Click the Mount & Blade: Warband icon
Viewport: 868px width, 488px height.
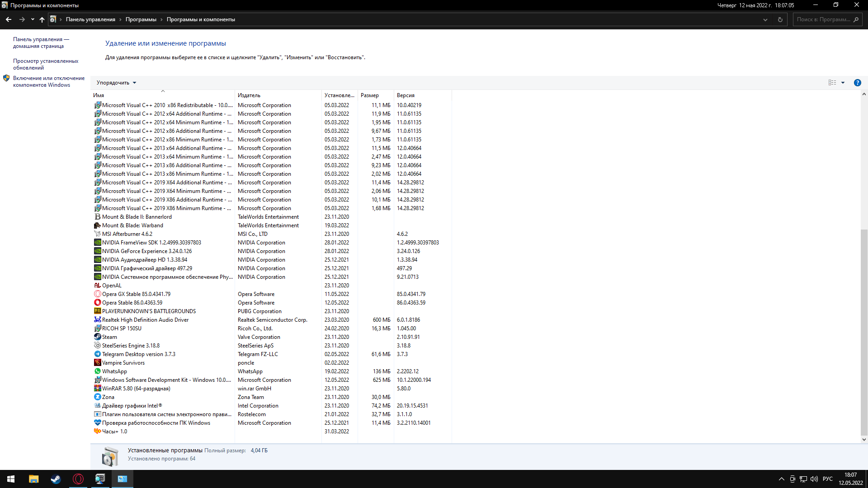[x=97, y=225]
